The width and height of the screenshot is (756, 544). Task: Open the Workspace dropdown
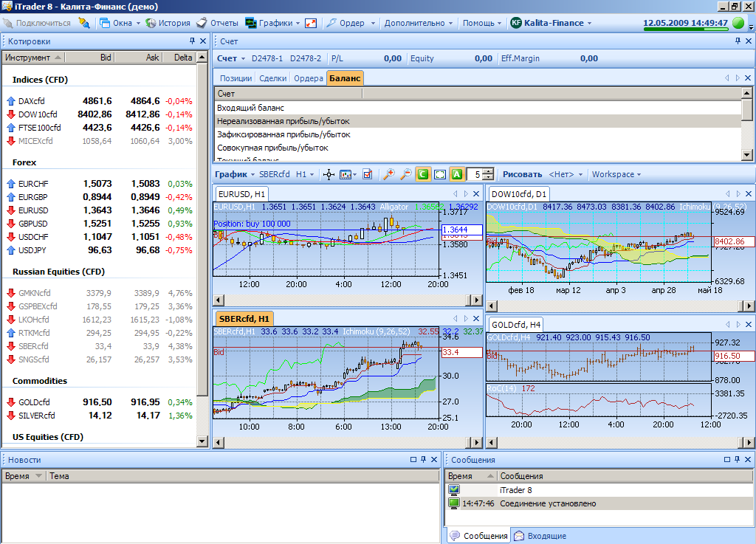pos(616,174)
